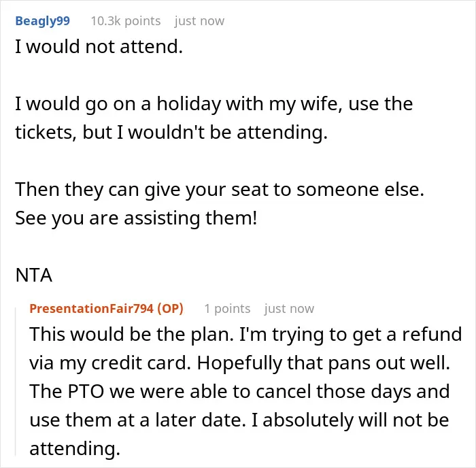Click the 'See you are assisting them!' sentence

coord(136,218)
